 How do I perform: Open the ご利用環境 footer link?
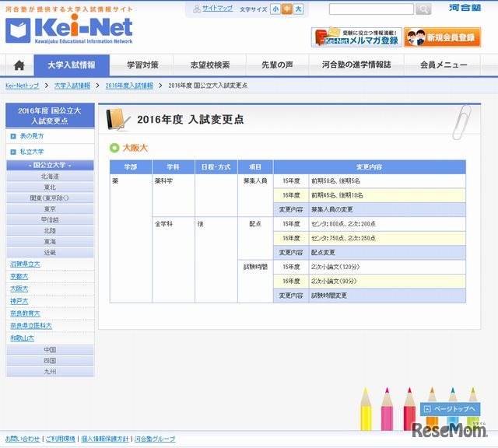(x=61, y=439)
